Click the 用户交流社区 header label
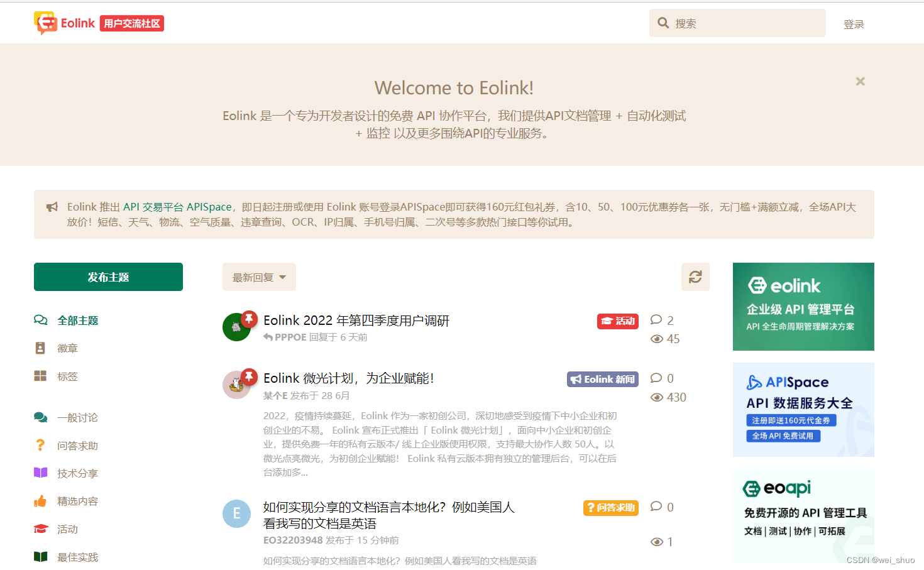This screenshot has height=570, width=924. tap(132, 24)
